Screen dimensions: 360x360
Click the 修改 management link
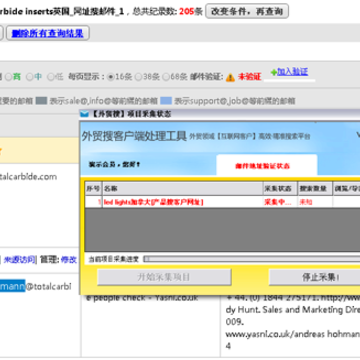pyautogui.click(x=69, y=260)
